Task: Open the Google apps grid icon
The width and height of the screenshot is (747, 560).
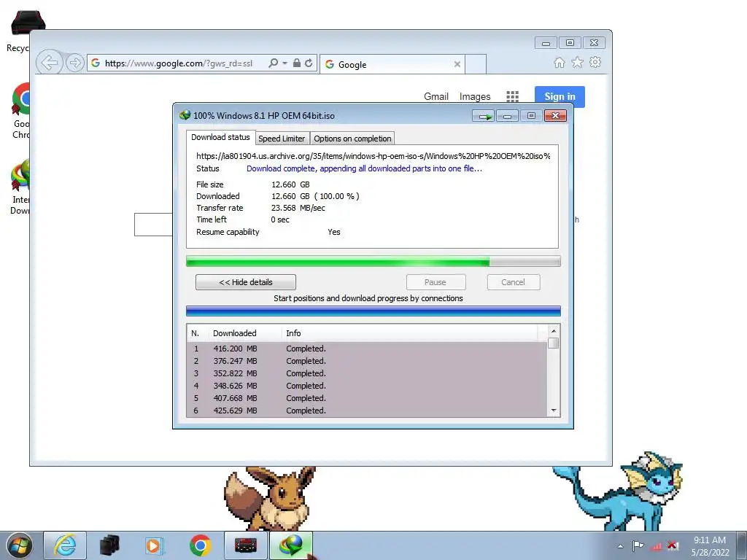Action: pyautogui.click(x=512, y=97)
